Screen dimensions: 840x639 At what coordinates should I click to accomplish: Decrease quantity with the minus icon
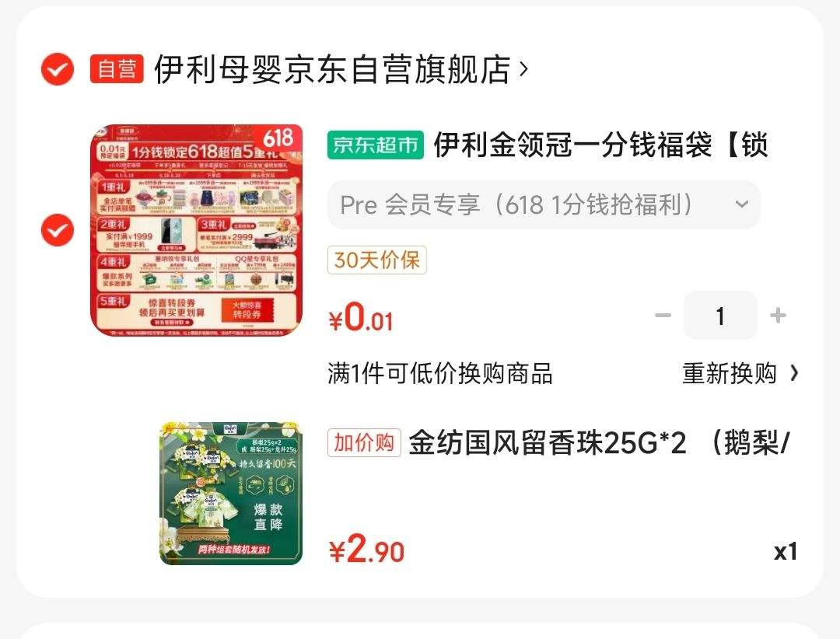[663, 316]
